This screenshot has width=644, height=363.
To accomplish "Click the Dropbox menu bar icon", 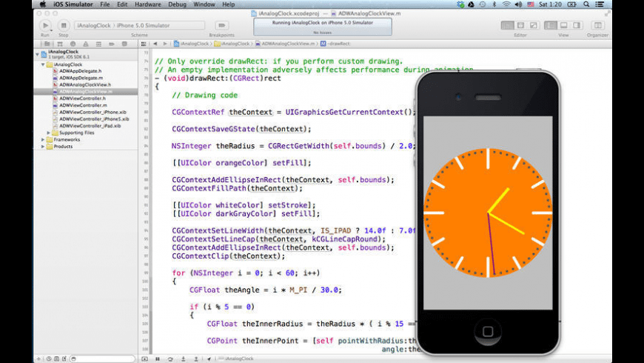I will click(x=460, y=4).
